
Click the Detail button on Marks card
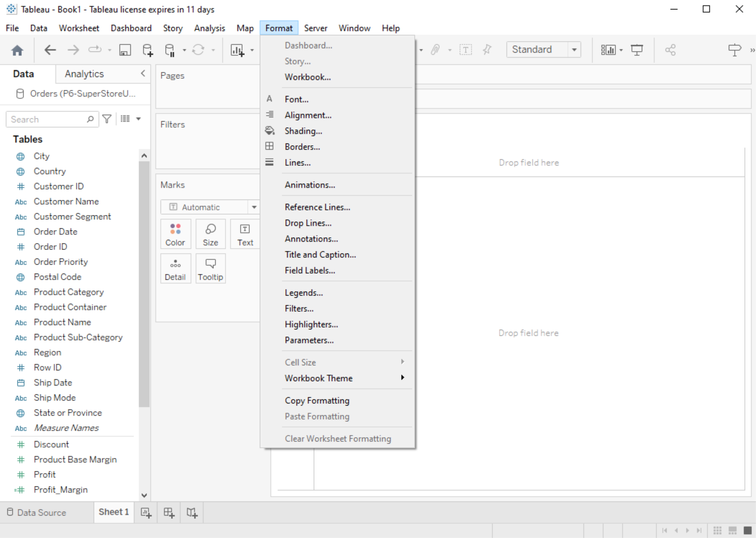tap(175, 269)
